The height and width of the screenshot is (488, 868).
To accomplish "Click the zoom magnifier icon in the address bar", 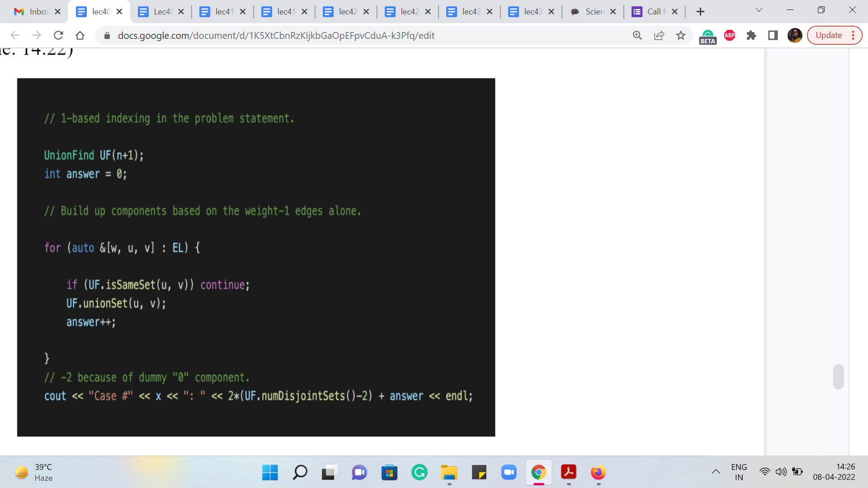I will pyautogui.click(x=637, y=35).
